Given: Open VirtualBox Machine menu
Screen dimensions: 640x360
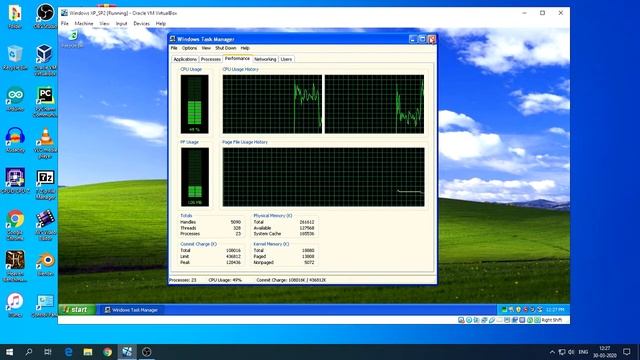Looking at the screenshot, I should click(x=84, y=24).
